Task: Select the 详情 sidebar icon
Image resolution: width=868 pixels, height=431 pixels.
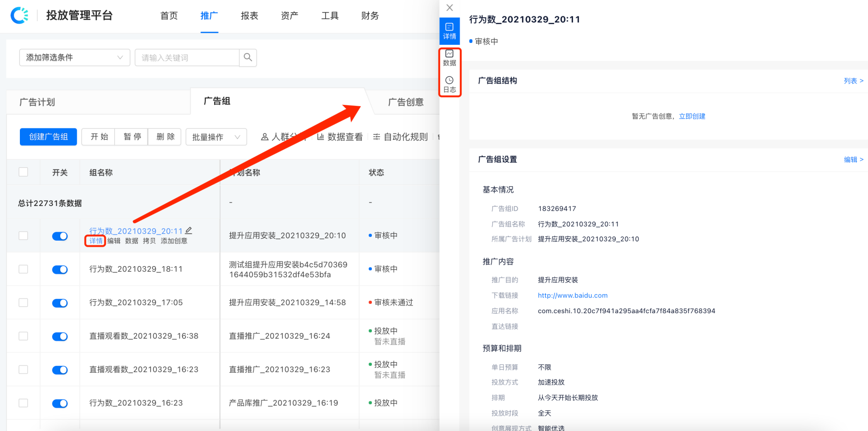Action: pyautogui.click(x=449, y=31)
